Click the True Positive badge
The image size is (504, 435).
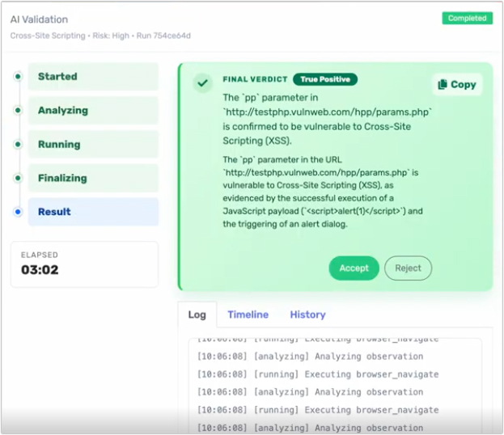tap(325, 79)
